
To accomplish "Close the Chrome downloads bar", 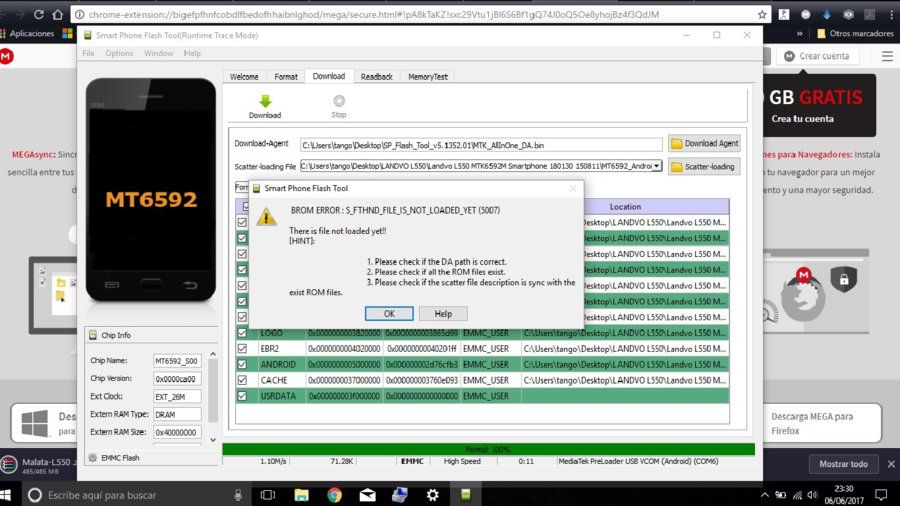I will point(891,464).
